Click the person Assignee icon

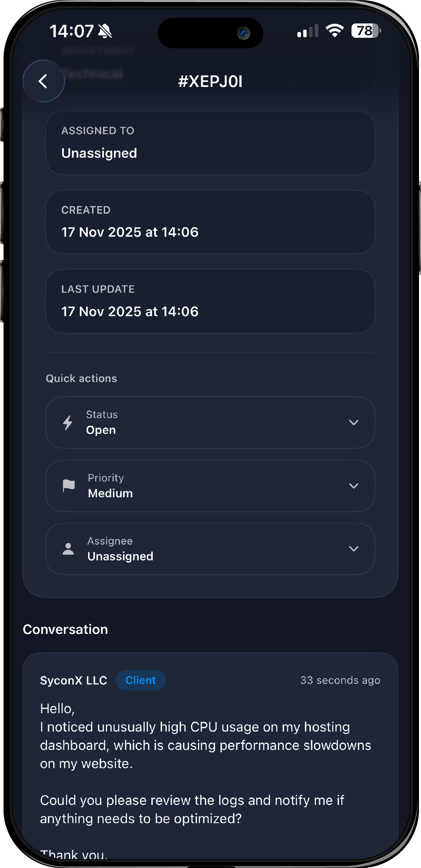(x=68, y=549)
